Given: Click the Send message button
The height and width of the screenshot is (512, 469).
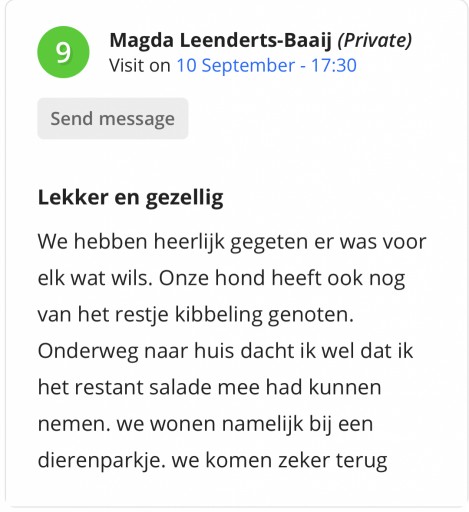Looking at the screenshot, I should click(113, 119).
